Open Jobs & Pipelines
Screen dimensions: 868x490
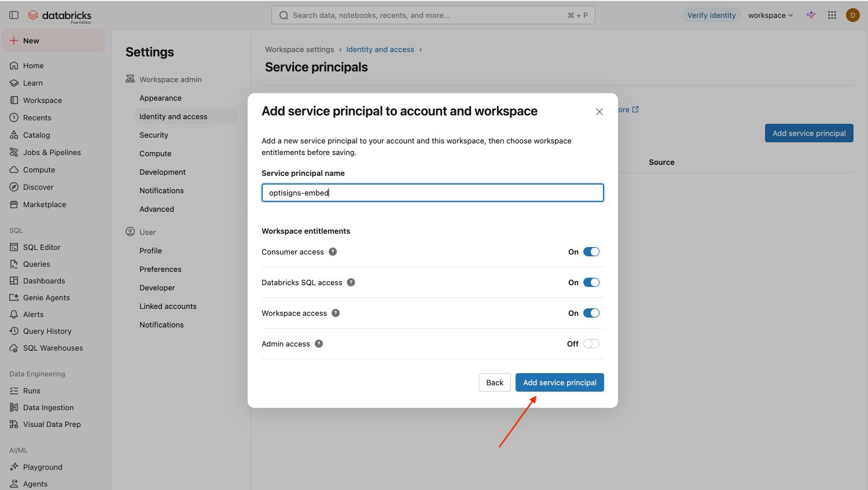tap(53, 152)
